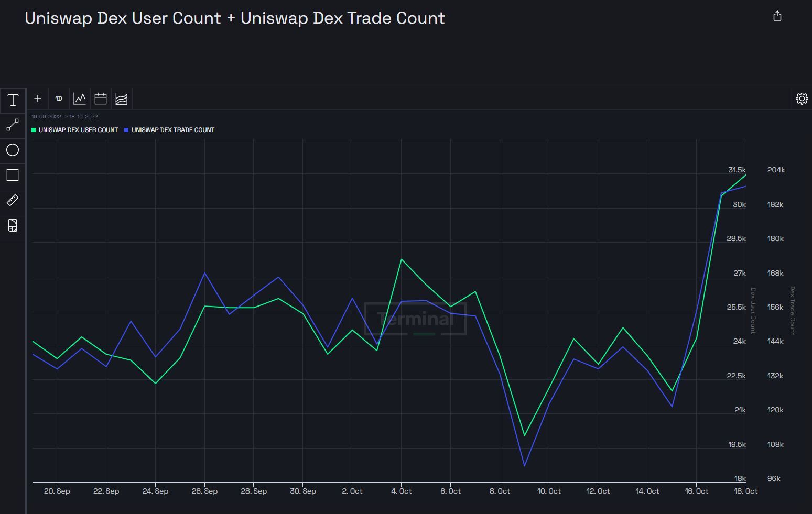
Task: Click the blue Trade Count legend swatch
Action: point(126,130)
